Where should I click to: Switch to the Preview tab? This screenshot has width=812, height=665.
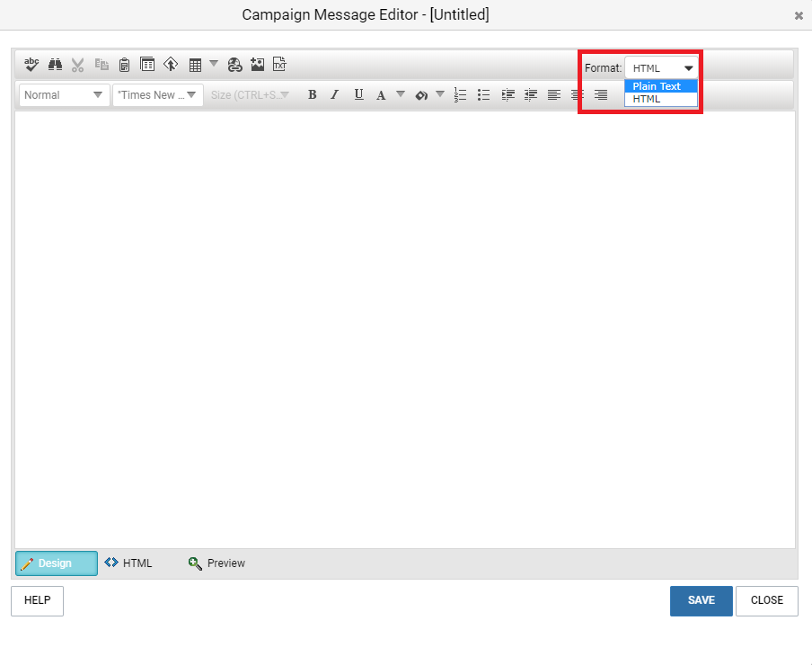click(x=216, y=563)
